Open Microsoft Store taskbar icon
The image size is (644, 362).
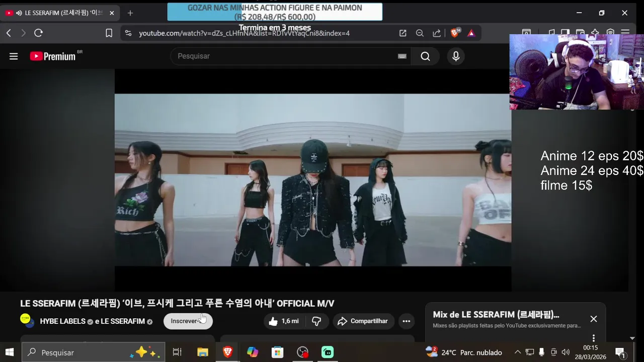pos(278,352)
